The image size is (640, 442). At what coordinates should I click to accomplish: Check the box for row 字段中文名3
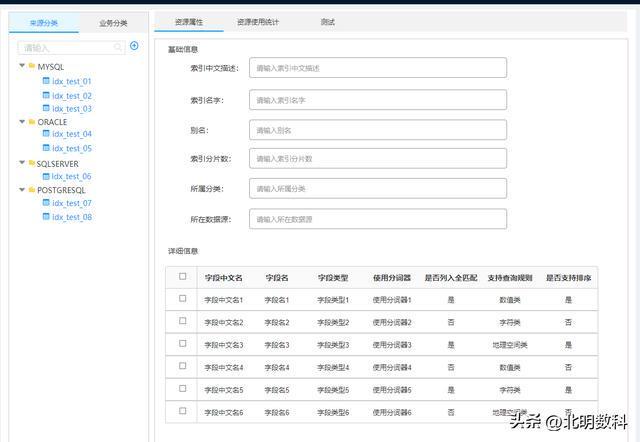(x=182, y=343)
